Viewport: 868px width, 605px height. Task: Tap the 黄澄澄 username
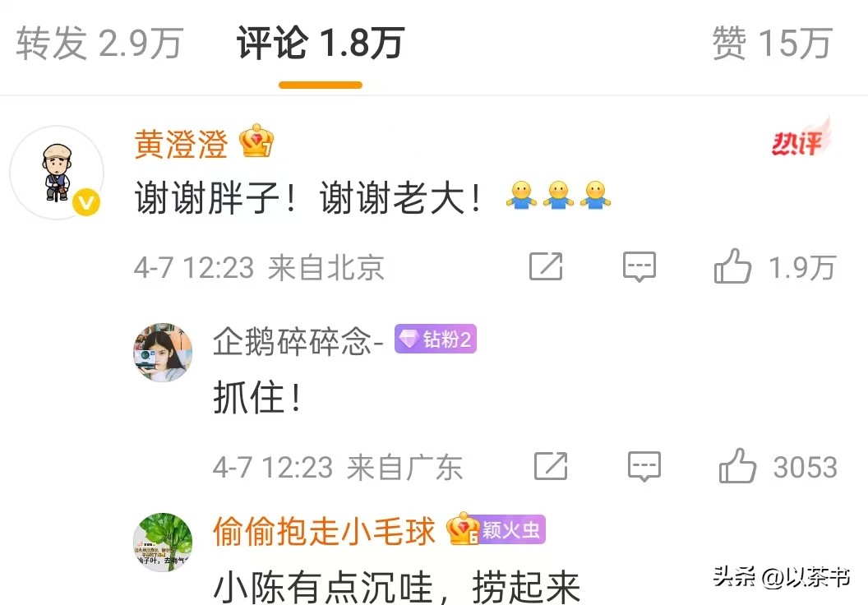point(181,144)
